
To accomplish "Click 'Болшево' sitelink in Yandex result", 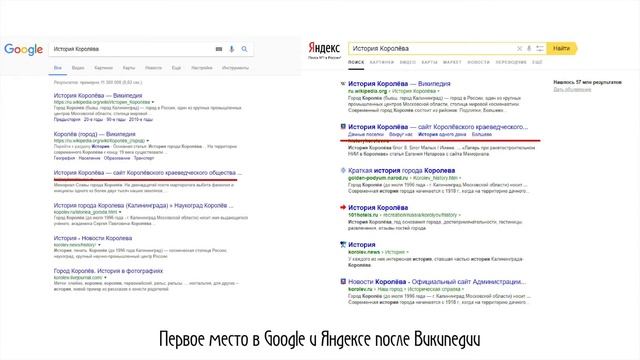I will [482, 134].
